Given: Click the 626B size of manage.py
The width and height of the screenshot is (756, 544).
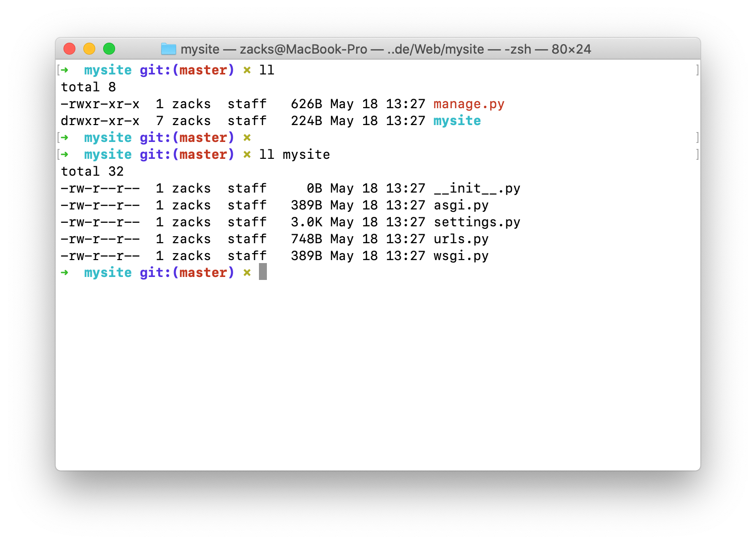Looking at the screenshot, I should pos(307,104).
